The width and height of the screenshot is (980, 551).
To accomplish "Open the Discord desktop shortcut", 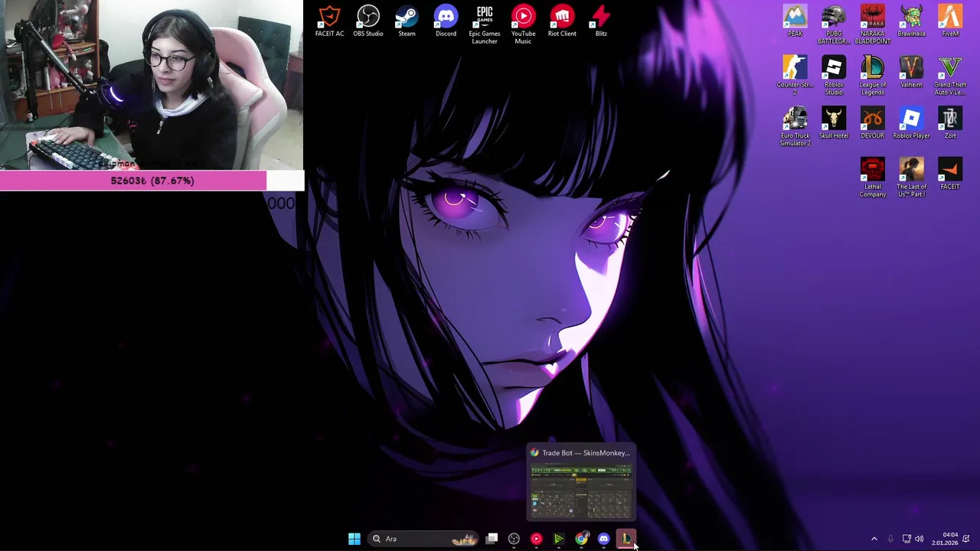I will (x=446, y=21).
